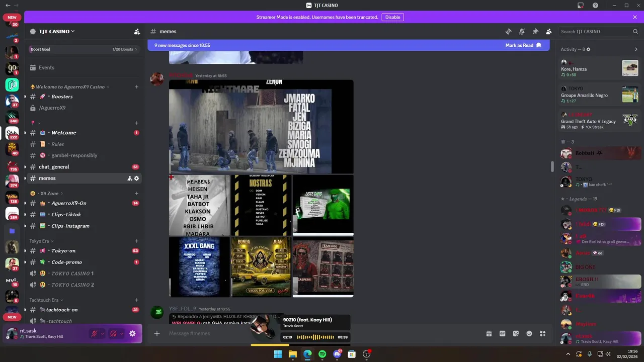
Task: Open the NIGHTMARE members image
Action: coord(261,127)
